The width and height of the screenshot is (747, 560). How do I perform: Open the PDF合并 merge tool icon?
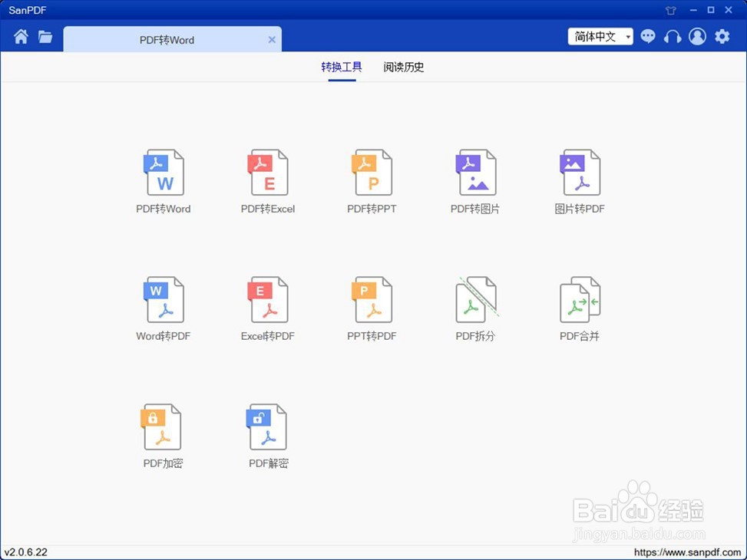click(580, 299)
